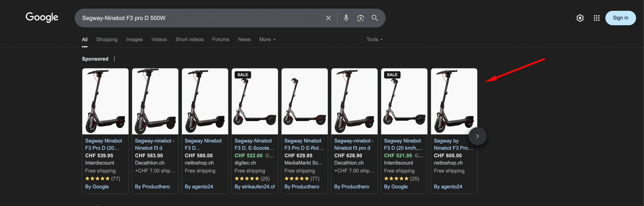
Task: Click 'By agento24' under CHF 600.00 item
Action: tap(448, 187)
